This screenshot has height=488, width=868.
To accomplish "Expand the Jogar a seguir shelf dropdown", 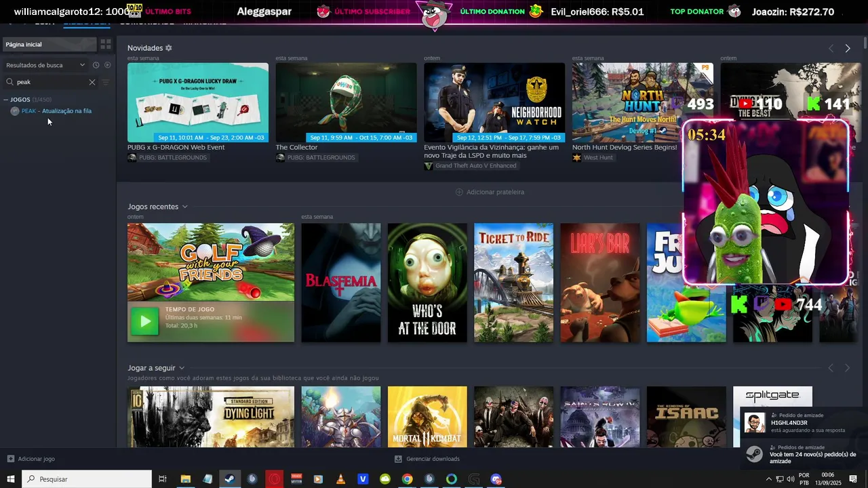I will pyautogui.click(x=182, y=368).
